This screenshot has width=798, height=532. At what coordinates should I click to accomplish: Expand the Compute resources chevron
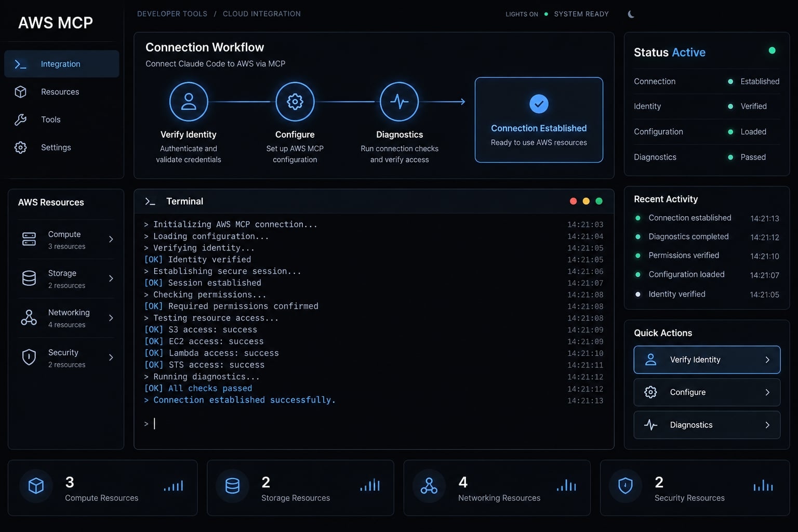111,239
